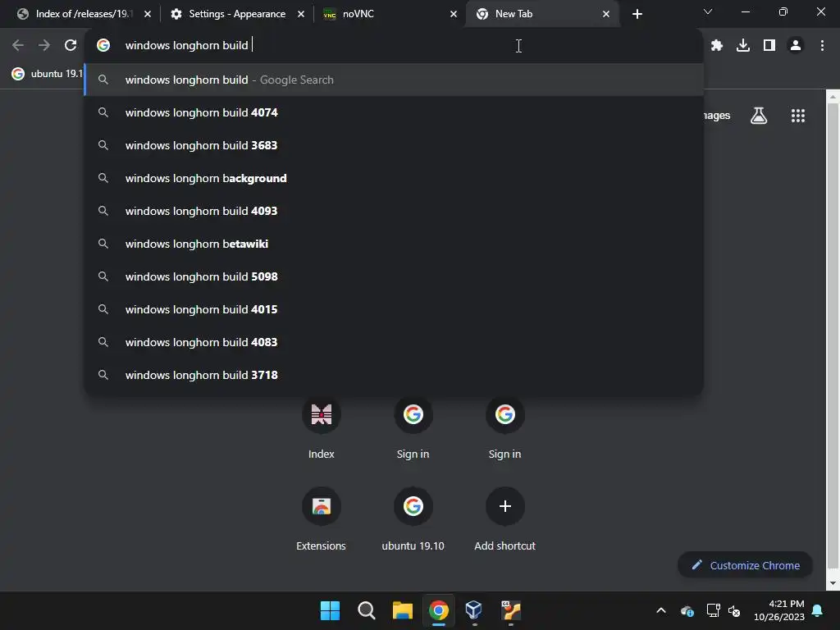840x630 pixels.
Task: Open Google apps grid
Action: pos(798,115)
